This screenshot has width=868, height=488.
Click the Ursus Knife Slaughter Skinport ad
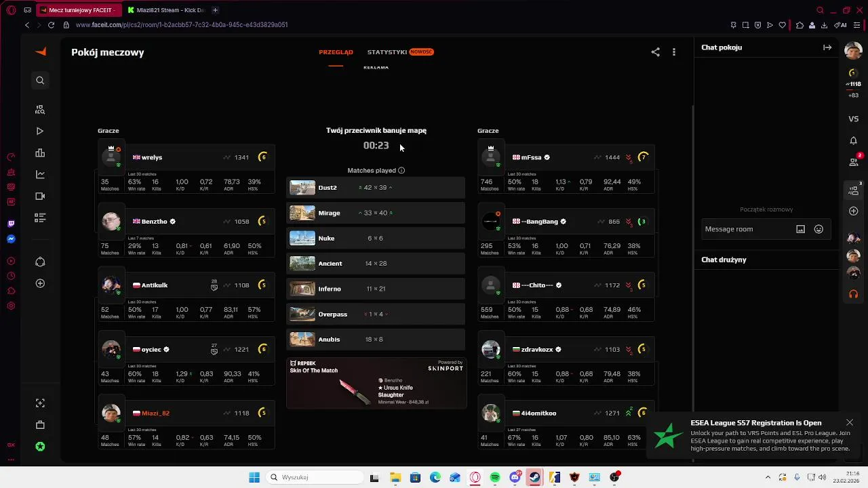(376, 384)
